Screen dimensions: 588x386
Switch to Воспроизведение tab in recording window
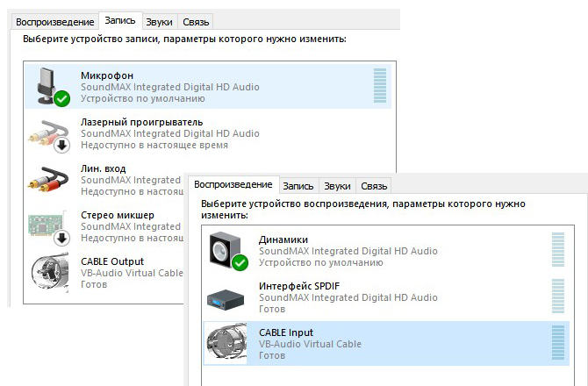click(54, 22)
